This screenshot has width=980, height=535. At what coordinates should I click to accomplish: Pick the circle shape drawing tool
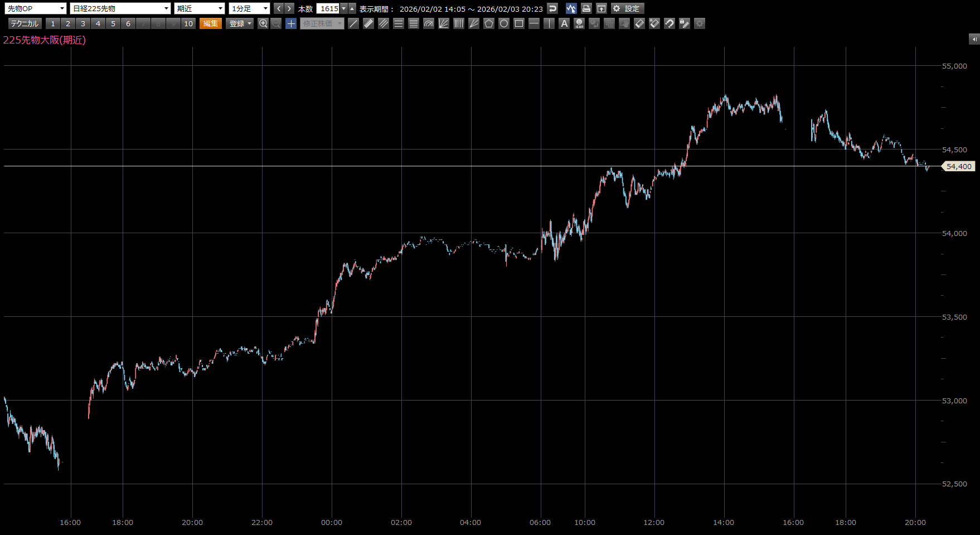click(504, 23)
